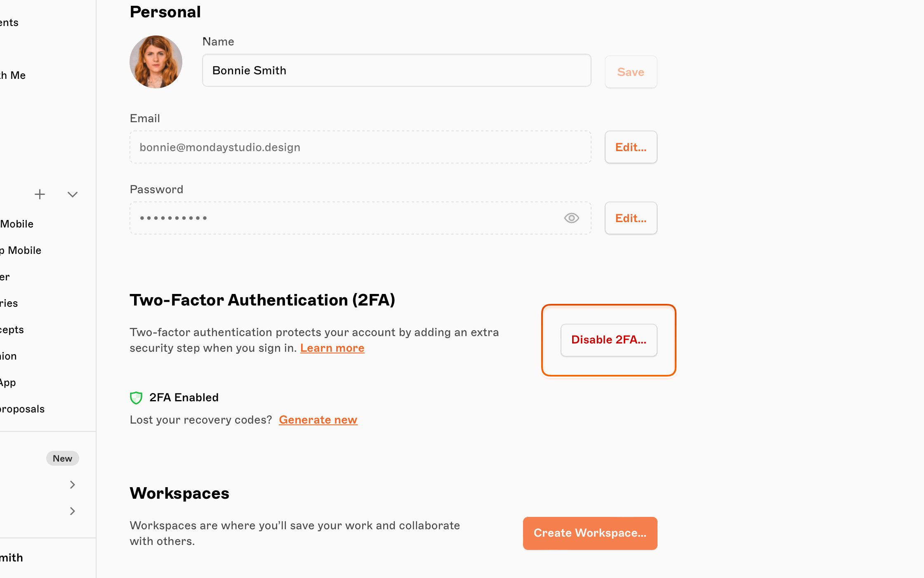The image size is (924, 578).
Task: Open the downward chevron dropdown in the sidebar
Action: [x=73, y=194]
